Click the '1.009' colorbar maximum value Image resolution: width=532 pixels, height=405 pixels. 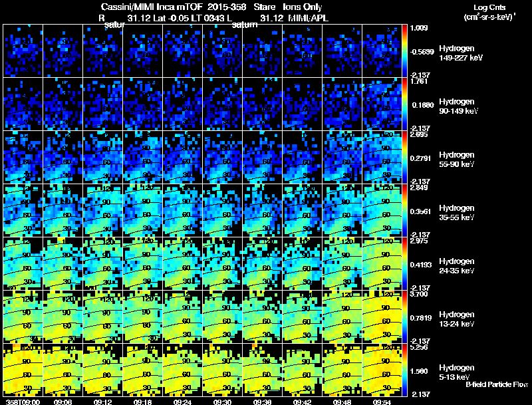click(x=419, y=28)
